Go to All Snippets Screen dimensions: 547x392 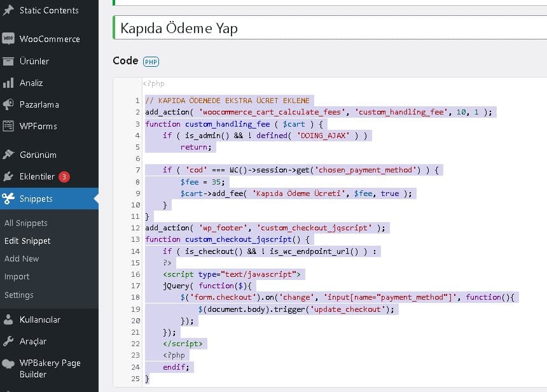pos(26,223)
